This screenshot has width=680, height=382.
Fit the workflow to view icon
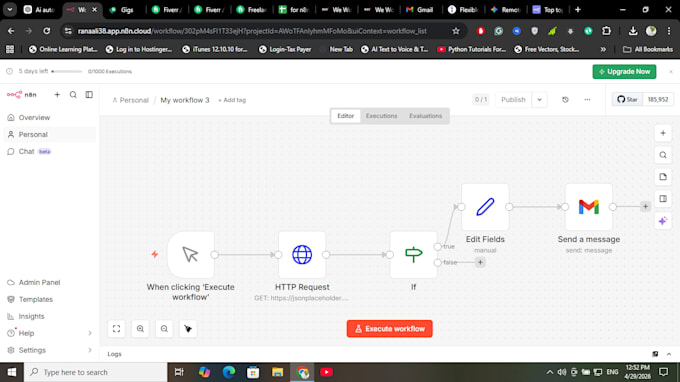coord(116,329)
